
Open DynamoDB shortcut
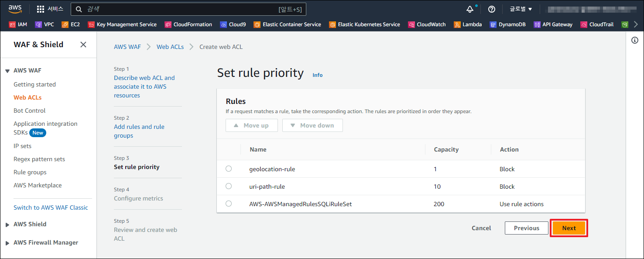[508, 24]
